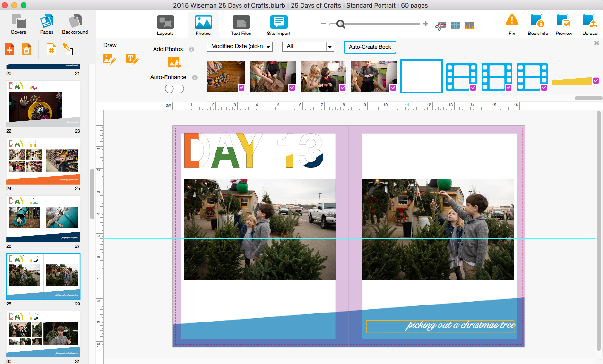
Task: Click the orange add page icon
Action: click(x=9, y=49)
